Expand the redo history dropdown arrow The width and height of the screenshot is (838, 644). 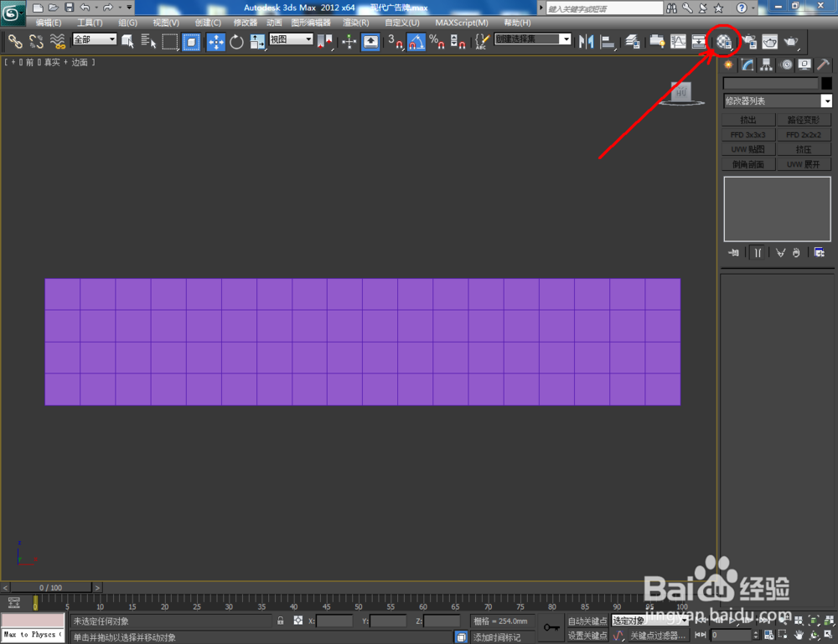point(119,8)
